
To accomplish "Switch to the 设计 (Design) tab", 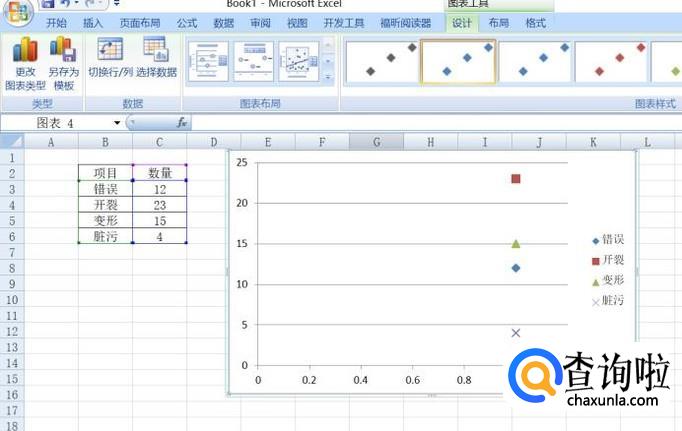I will [x=462, y=23].
